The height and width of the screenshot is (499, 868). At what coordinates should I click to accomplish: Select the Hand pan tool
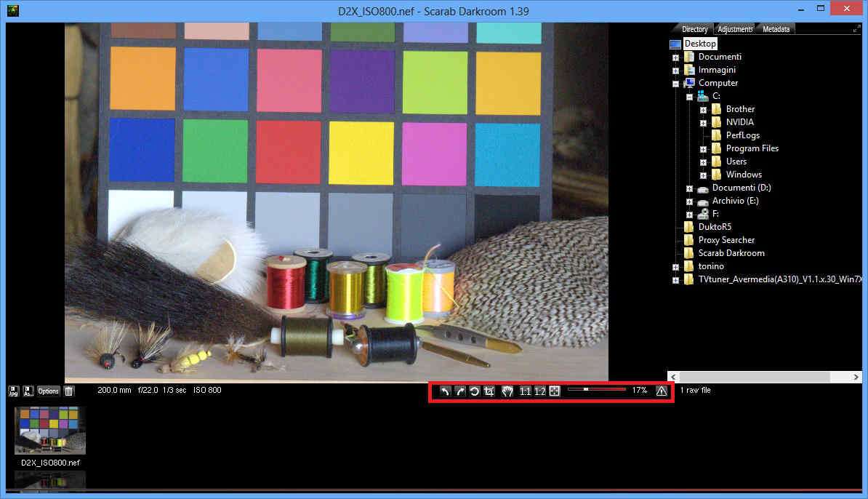click(x=507, y=391)
